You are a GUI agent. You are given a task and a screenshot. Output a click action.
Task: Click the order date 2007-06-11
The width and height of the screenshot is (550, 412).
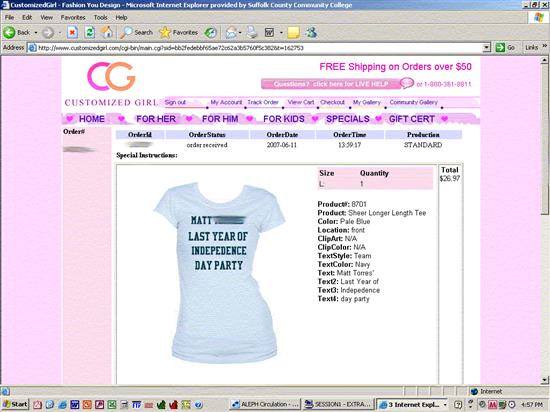click(282, 145)
